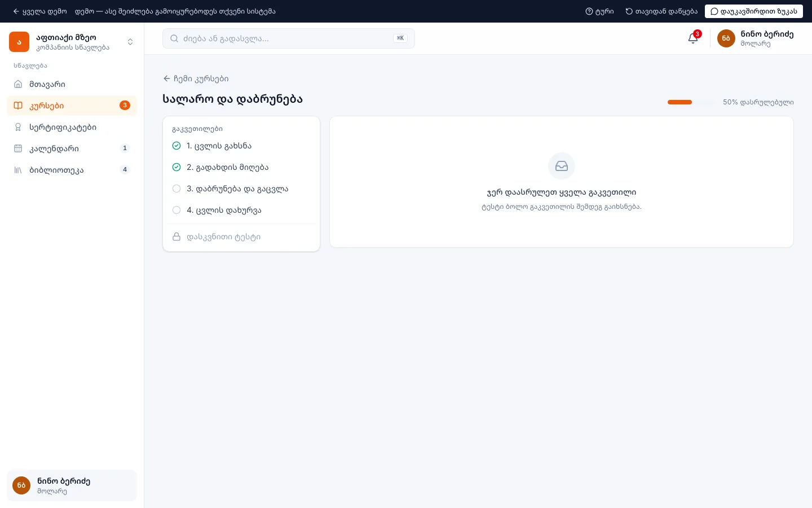812x508 pixels.
Task: Select the circle for ცვლის დახურვა
Action: (176, 210)
